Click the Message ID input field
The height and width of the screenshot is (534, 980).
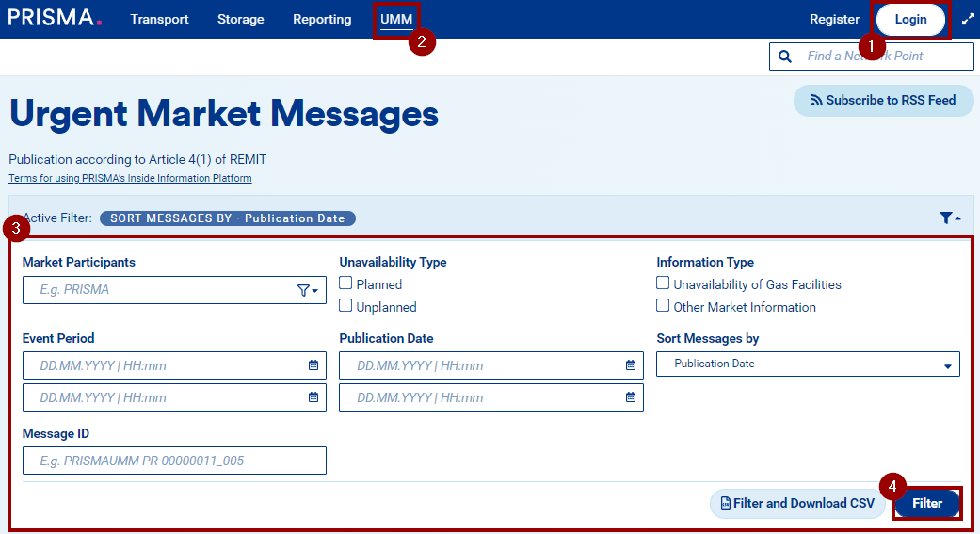click(174, 461)
